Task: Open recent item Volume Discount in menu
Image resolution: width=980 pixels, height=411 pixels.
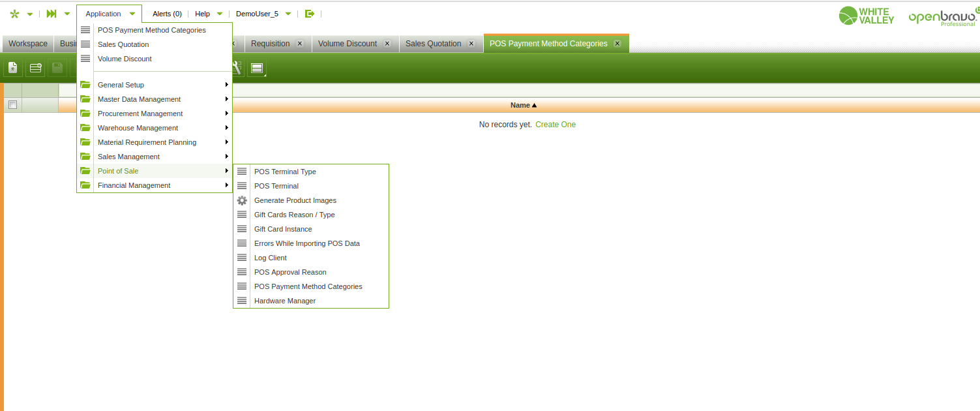Action: (125, 59)
